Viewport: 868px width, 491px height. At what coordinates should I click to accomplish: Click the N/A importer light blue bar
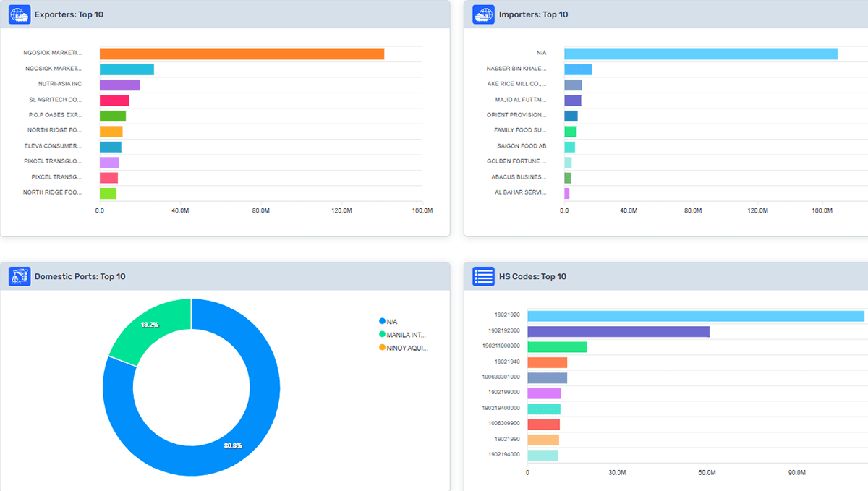(x=700, y=54)
